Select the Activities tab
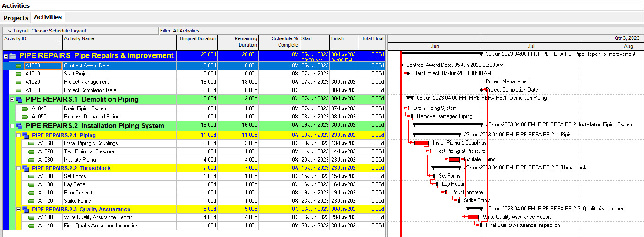This screenshot has height=237, width=644. (x=48, y=17)
